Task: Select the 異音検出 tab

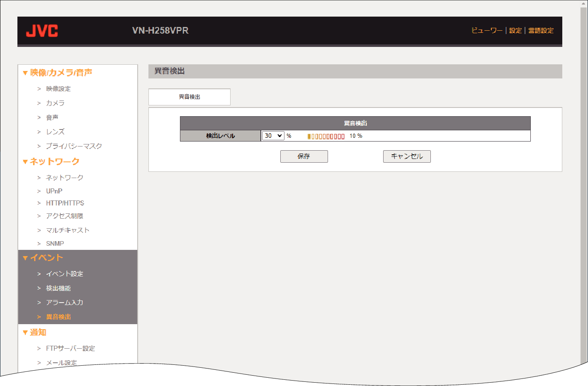Action: tap(190, 97)
